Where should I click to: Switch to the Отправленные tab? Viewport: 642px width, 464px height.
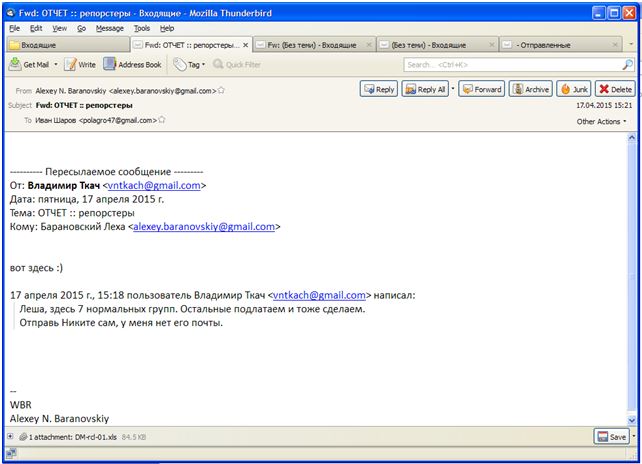560,45
